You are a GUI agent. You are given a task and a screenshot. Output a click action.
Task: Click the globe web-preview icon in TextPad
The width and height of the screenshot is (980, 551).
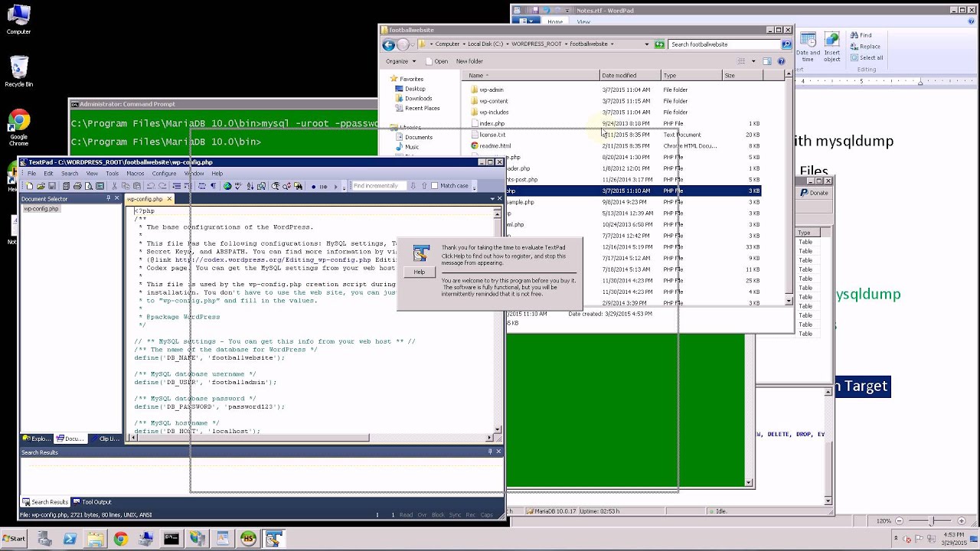click(227, 186)
